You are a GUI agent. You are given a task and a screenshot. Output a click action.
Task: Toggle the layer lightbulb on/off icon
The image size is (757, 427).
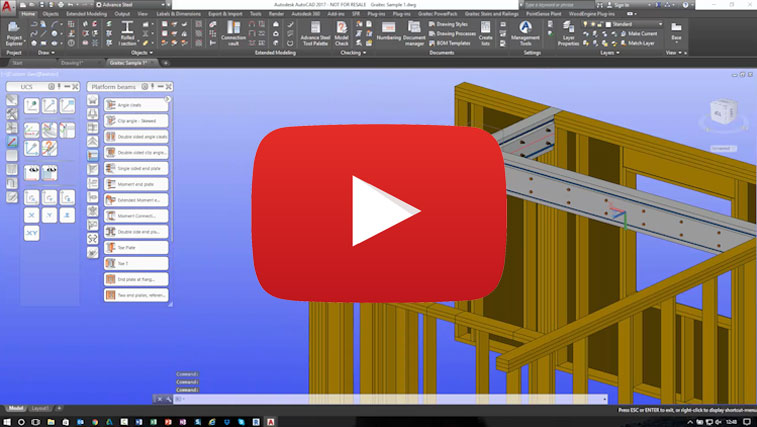tap(586, 24)
